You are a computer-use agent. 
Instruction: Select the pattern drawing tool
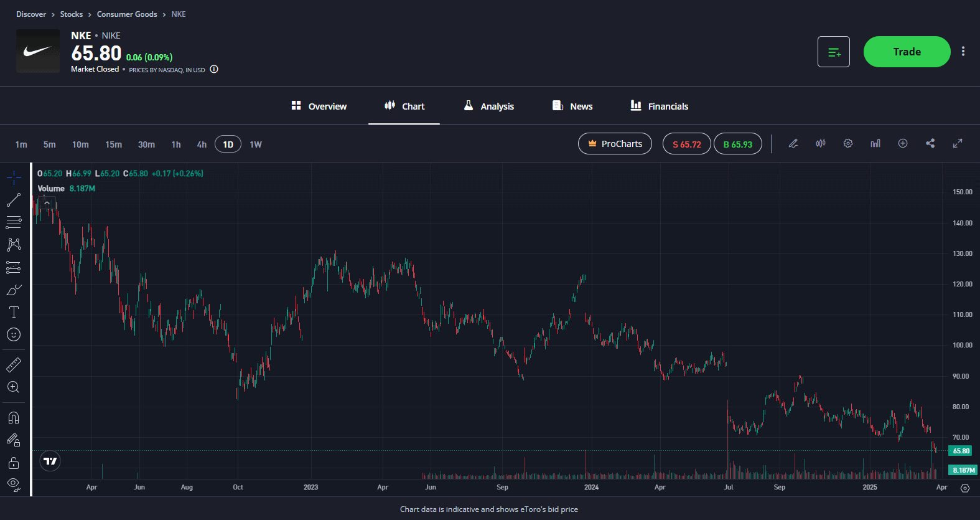[14, 245]
